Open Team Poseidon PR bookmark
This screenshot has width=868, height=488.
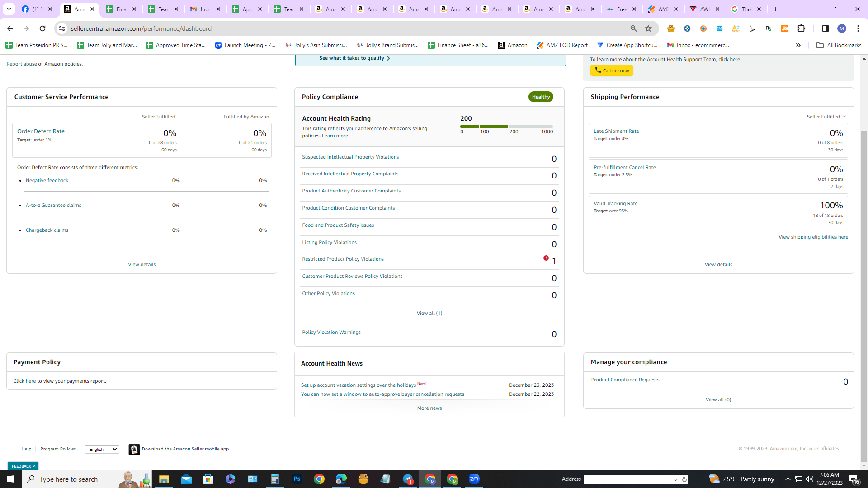[37, 45]
